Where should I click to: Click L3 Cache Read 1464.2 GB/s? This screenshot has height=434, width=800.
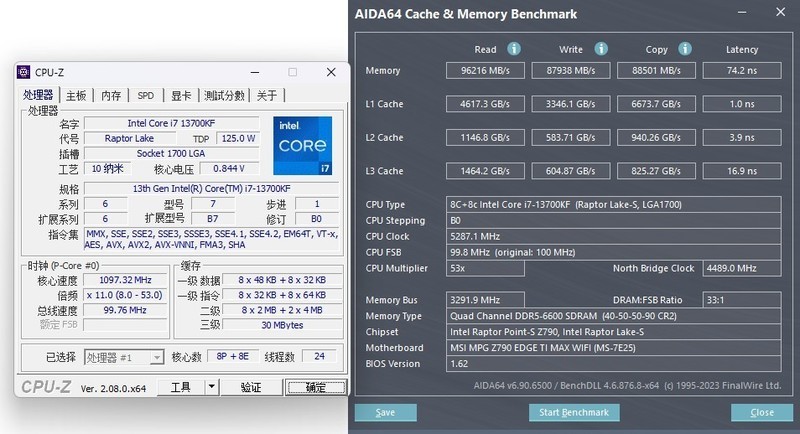coord(485,171)
